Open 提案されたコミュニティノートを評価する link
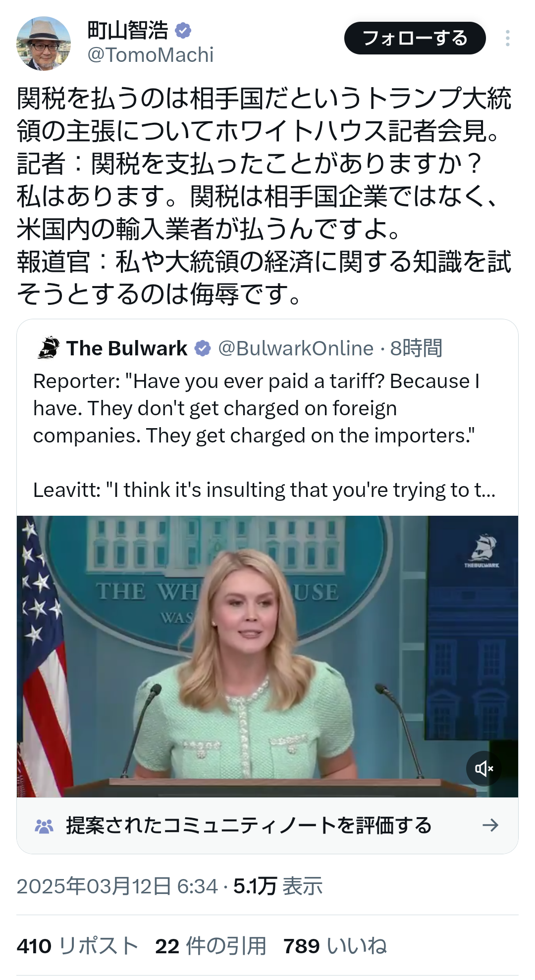Screen dimensions: 535x980 (249, 826)
